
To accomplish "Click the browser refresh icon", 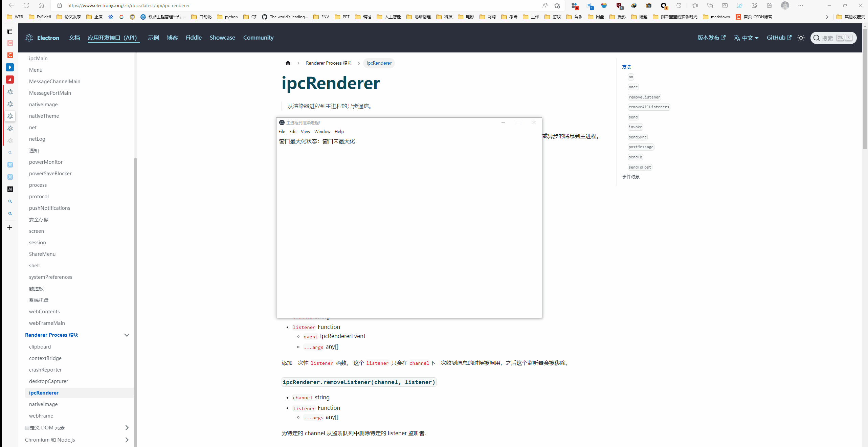I will [x=26, y=5].
